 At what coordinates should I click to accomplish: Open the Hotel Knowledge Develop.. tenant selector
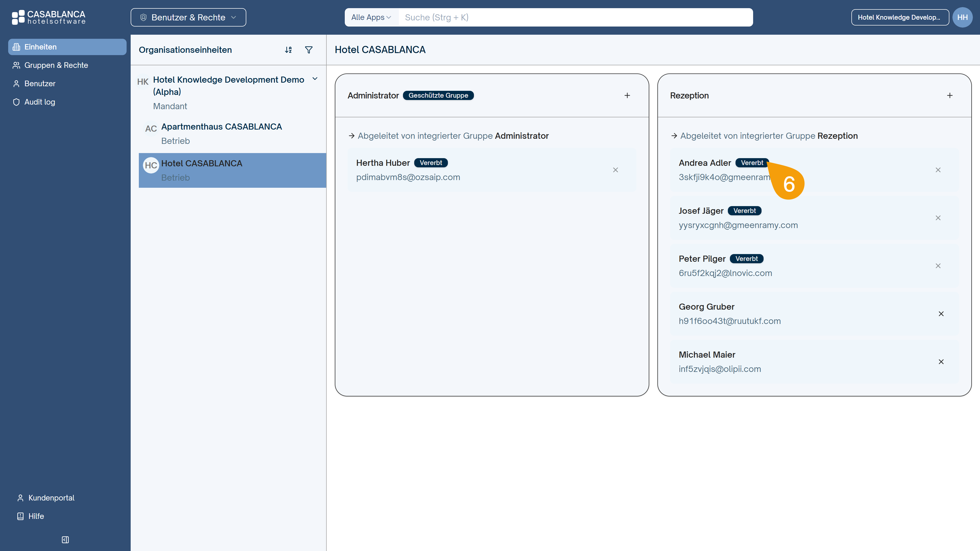click(x=900, y=18)
